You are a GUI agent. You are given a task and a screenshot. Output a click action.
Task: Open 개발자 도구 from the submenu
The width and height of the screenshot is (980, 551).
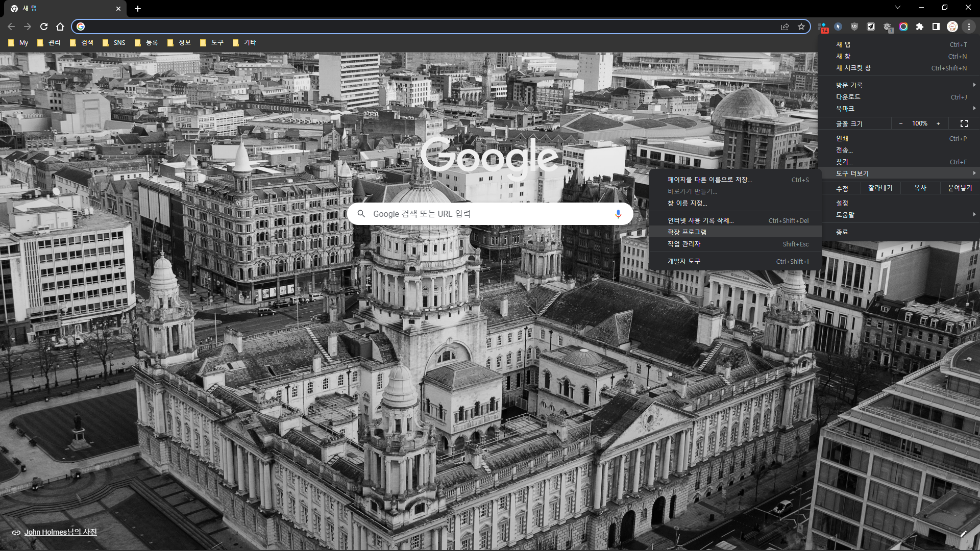tap(684, 261)
